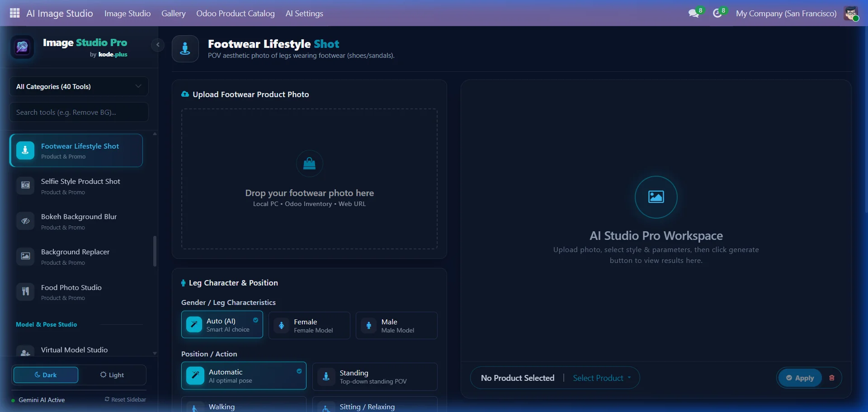Click the Food Photo Studio utensils icon
This screenshot has height=412, width=868.
25,292
